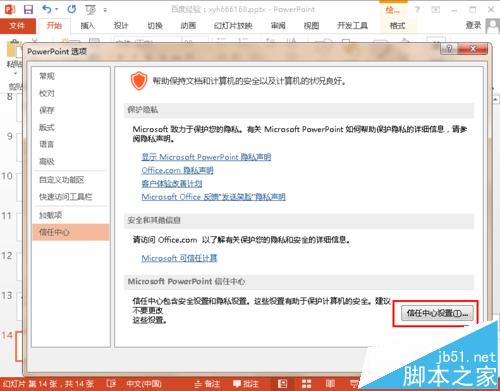The height and width of the screenshot is (391, 500).
Task: Toggle 批注 comments pane in status bar
Action: [x=246, y=384]
